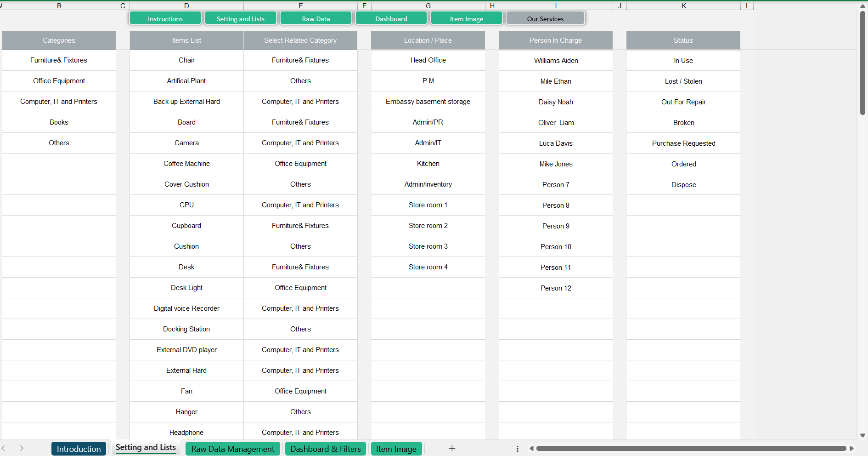The image size is (868, 456).
Task: Select column D header
Action: click(186, 6)
